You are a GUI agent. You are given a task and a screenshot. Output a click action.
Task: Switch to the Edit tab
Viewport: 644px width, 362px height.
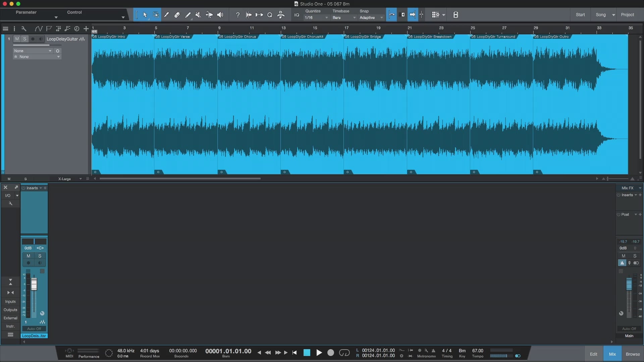pyautogui.click(x=593, y=354)
